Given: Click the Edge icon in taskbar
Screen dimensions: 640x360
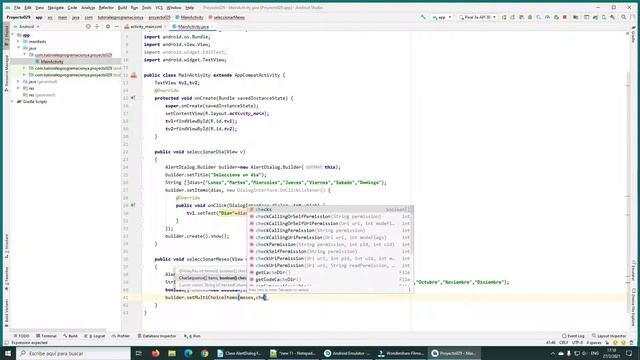Looking at the screenshot, I should 188,353.
